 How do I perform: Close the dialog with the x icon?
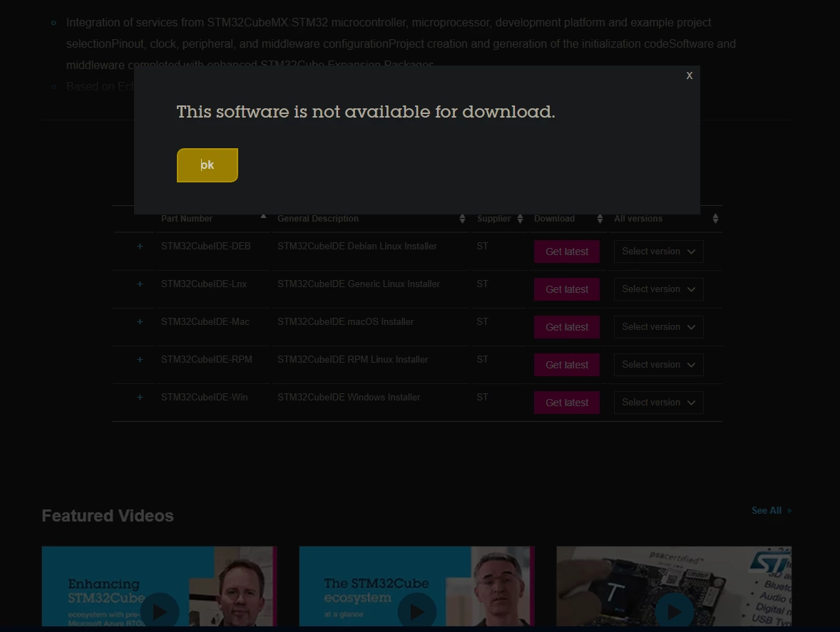pos(690,76)
